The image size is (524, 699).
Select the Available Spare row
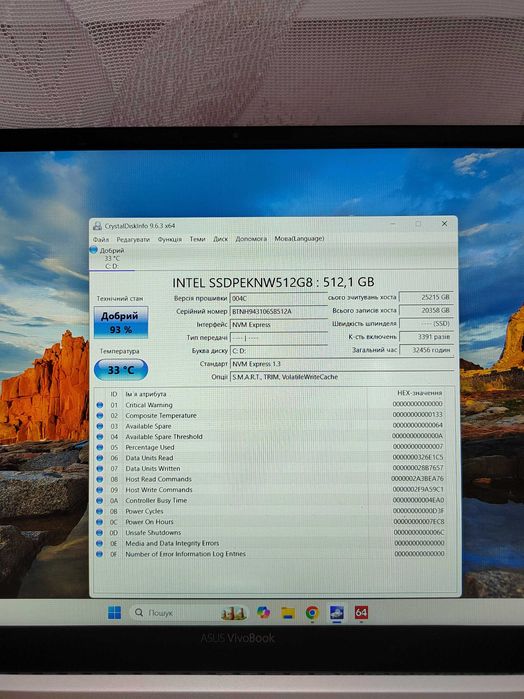[272, 426]
